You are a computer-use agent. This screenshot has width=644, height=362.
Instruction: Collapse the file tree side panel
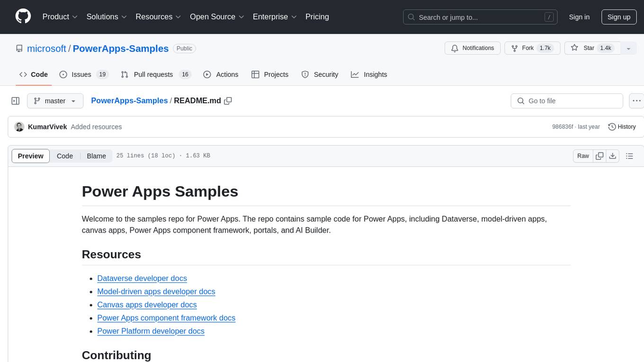point(16,101)
